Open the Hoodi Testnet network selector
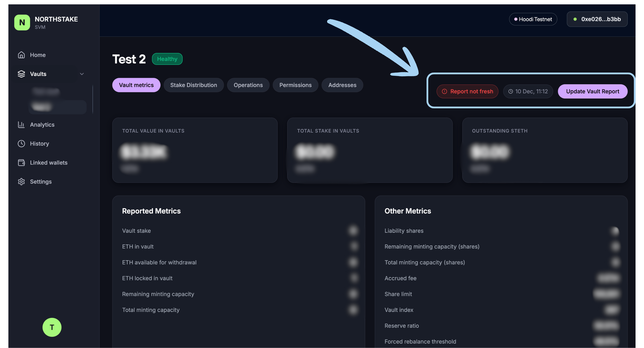Viewport: 644px width, 348px height. tap(533, 19)
